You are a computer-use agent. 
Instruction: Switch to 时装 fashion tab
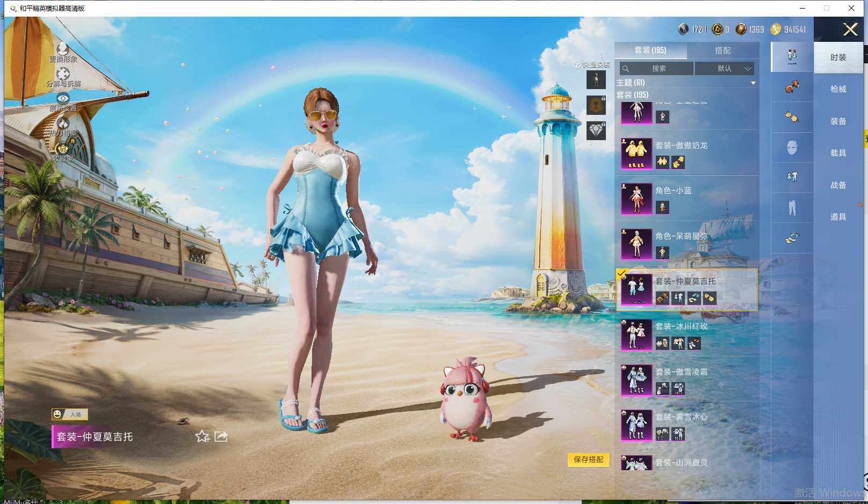(x=838, y=57)
